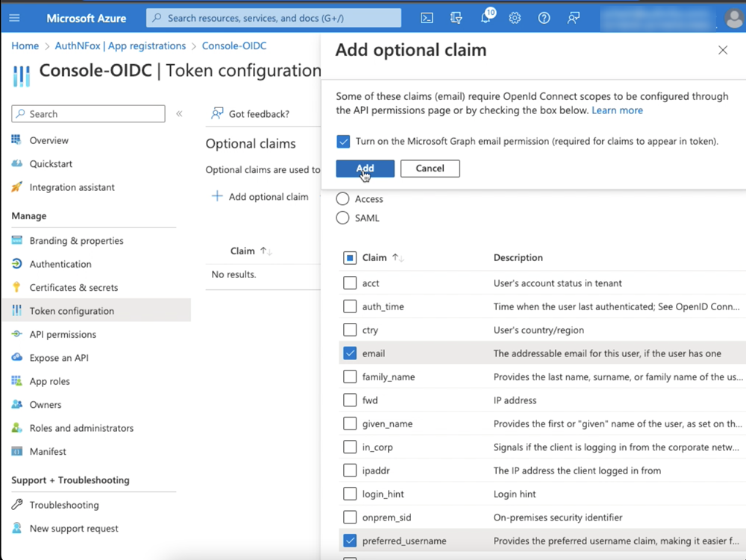The width and height of the screenshot is (746, 560).
Task: Check the fwd claim checkbox
Action: (x=350, y=400)
